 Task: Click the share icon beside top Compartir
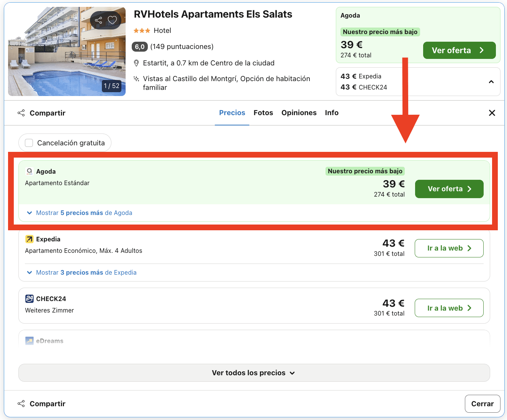pos(21,113)
